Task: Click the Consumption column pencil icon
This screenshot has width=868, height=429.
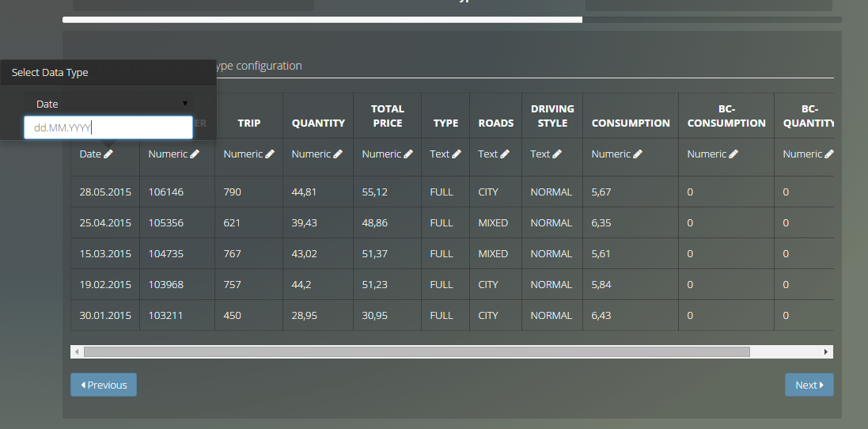Action: coord(638,154)
